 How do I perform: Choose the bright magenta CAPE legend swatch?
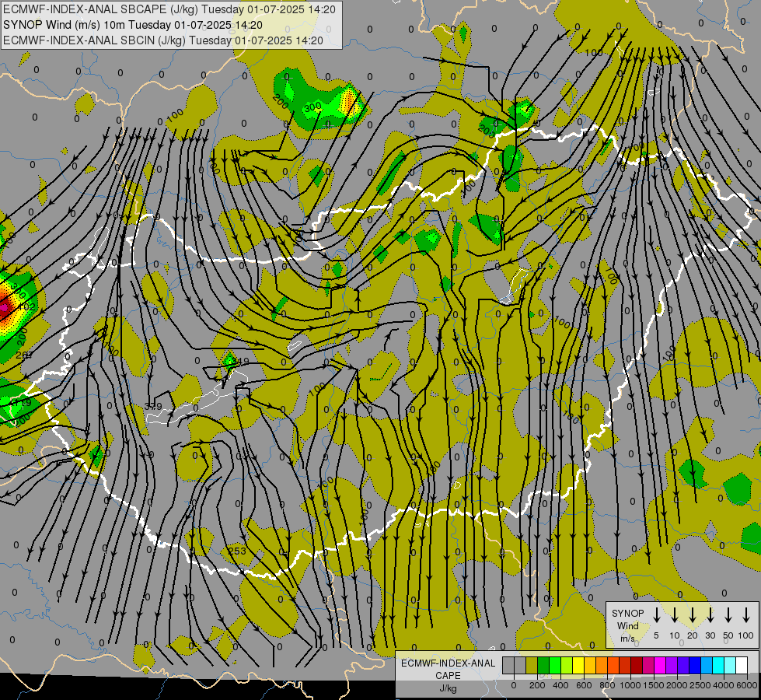click(x=660, y=665)
